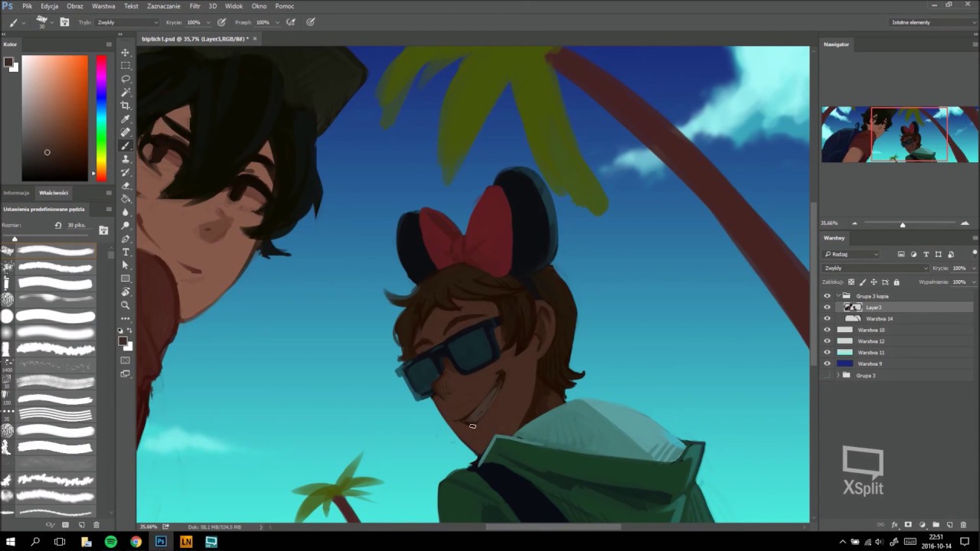Toggle visibility of Warstwa 14
The width and height of the screenshot is (980, 551).
827,318
